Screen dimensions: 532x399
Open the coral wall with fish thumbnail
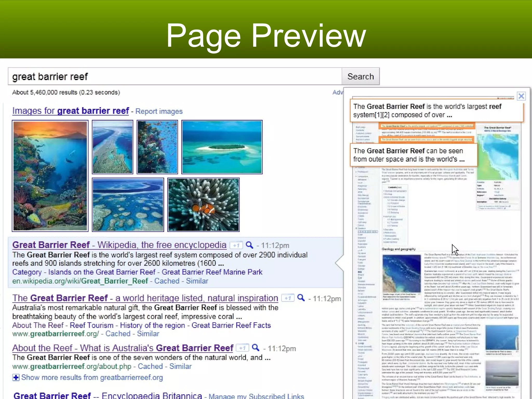157,147
